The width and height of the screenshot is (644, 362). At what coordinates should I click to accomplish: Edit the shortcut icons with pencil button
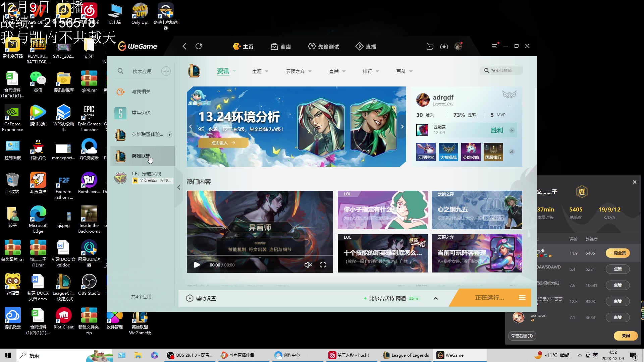coord(512,152)
